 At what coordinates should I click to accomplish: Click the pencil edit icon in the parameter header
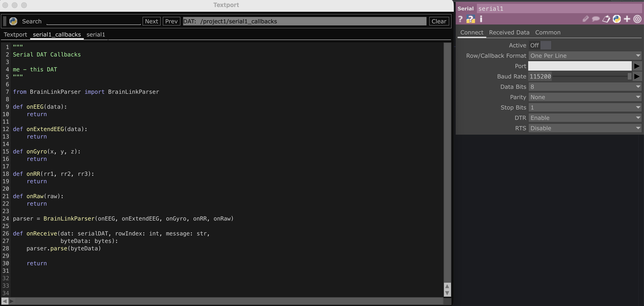585,19
